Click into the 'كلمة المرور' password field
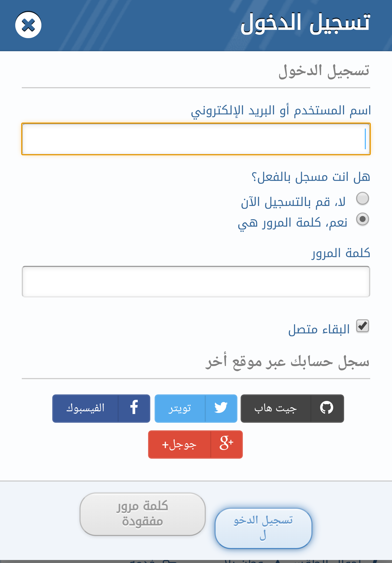 tap(196, 282)
